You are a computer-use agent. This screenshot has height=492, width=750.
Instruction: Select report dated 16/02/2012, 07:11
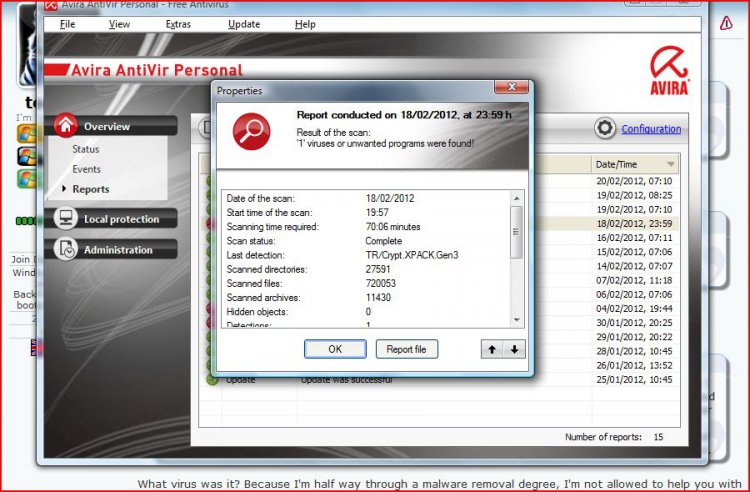[x=634, y=238]
